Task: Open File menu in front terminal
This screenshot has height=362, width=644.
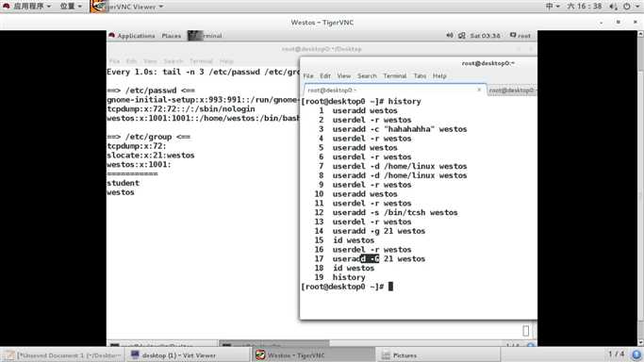Action: click(308, 76)
